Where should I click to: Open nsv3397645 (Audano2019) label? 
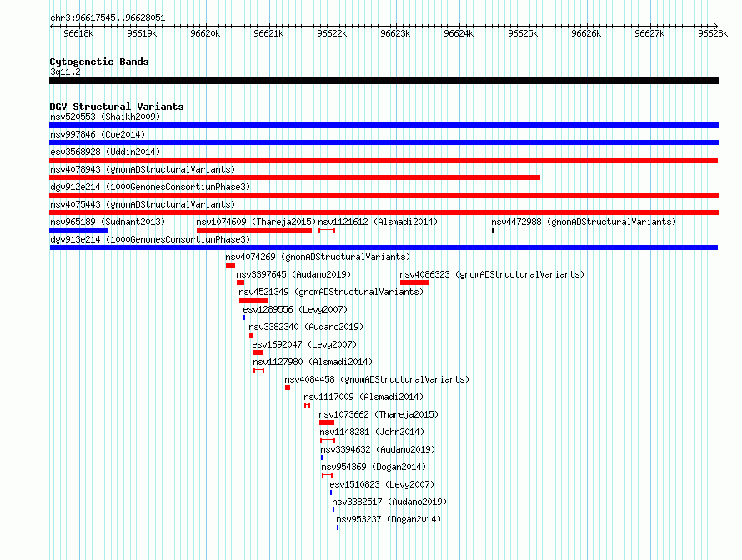coord(293,274)
